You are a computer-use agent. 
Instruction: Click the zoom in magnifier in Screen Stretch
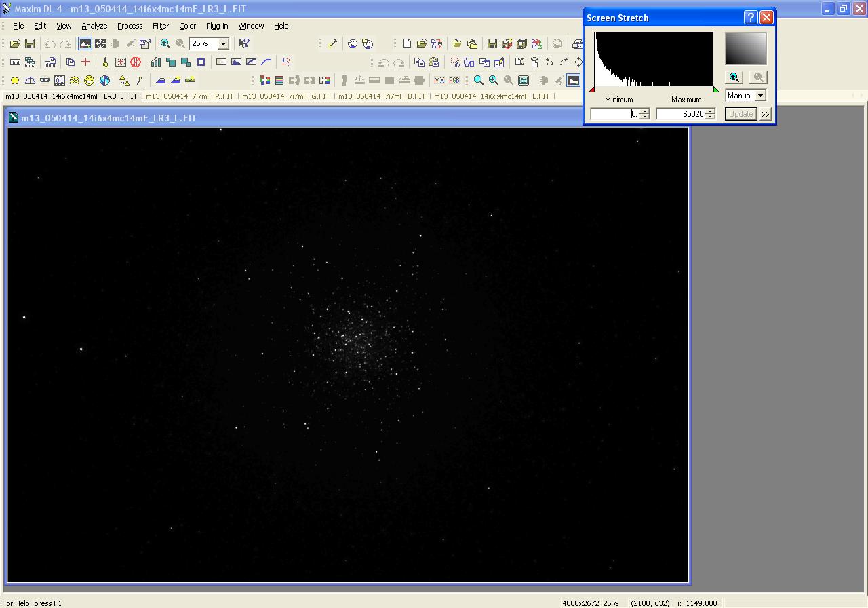coord(734,77)
